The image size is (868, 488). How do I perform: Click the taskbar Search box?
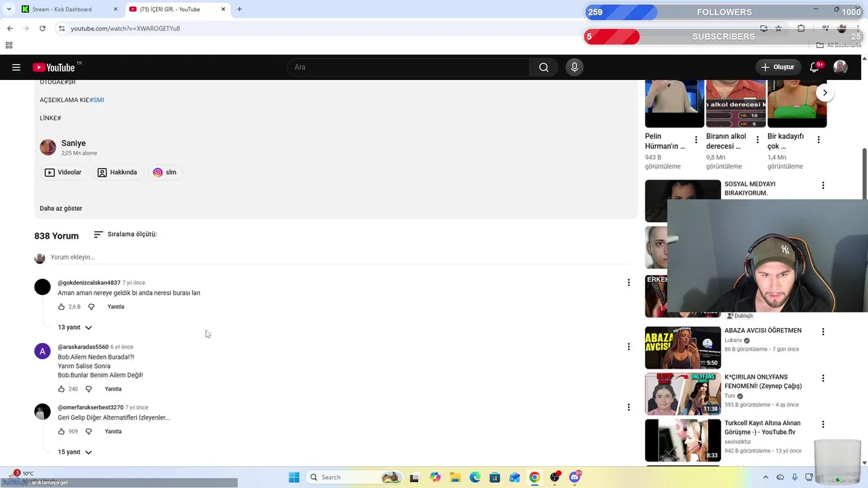tap(354, 477)
